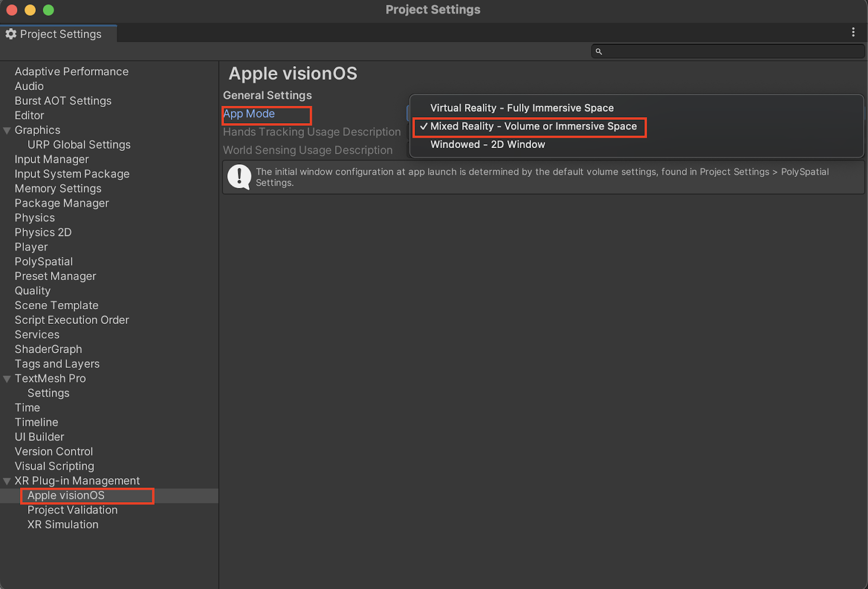Select URP Global Settings under Graphics
The width and height of the screenshot is (868, 589).
79,144
